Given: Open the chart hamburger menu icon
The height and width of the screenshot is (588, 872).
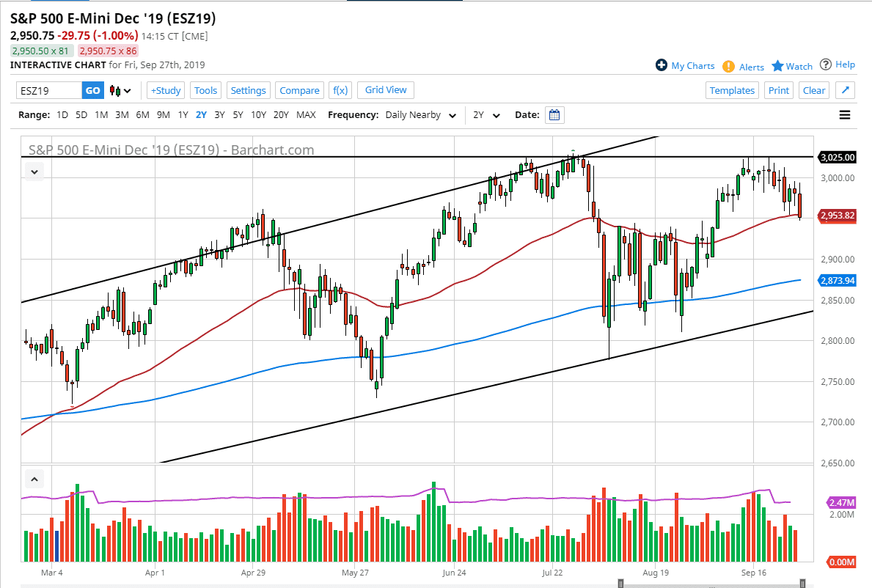Looking at the screenshot, I should point(845,114).
